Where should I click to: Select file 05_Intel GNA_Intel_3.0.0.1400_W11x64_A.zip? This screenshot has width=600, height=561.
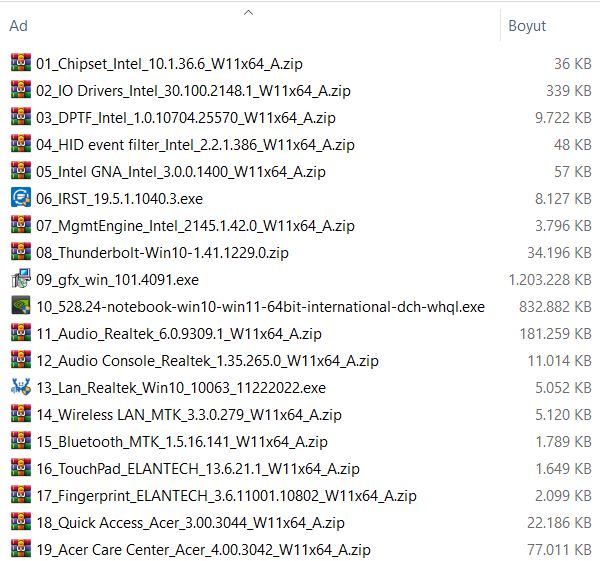coord(181,172)
